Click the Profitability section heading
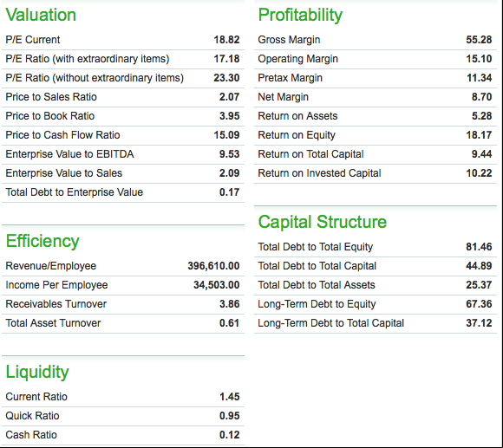The height and width of the screenshot is (448, 503). [300, 15]
